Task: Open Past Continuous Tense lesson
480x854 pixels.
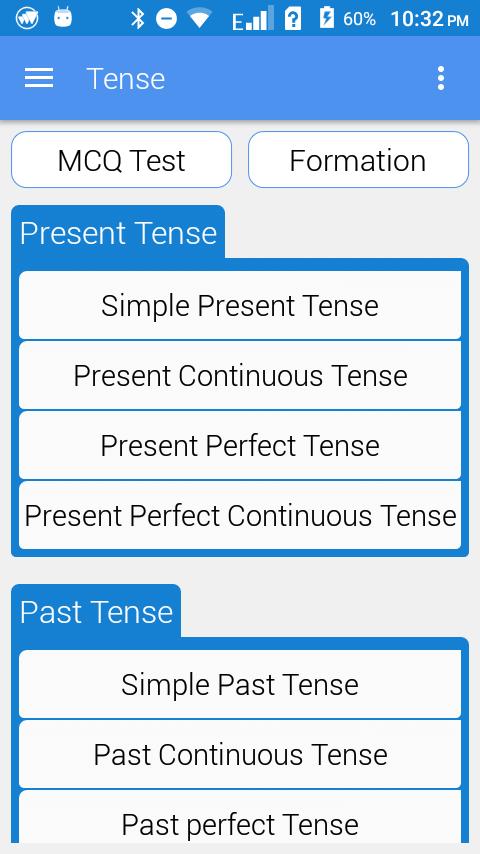Action: coord(240,754)
